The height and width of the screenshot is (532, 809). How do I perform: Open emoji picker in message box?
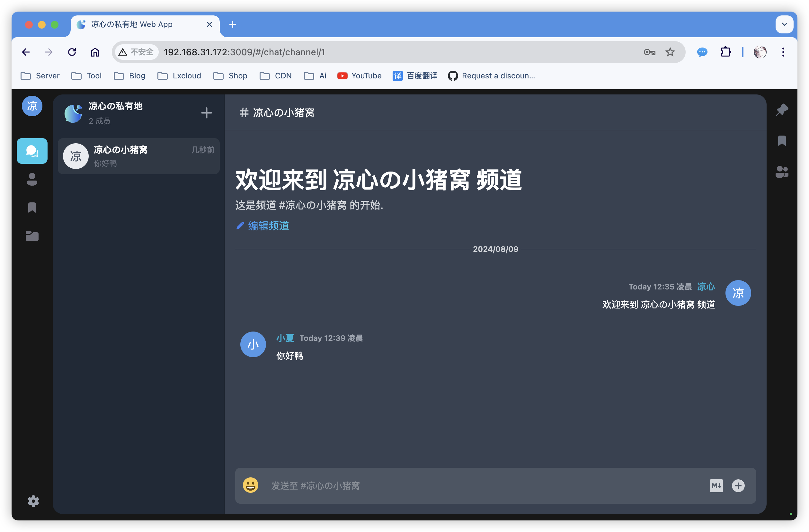(251, 485)
